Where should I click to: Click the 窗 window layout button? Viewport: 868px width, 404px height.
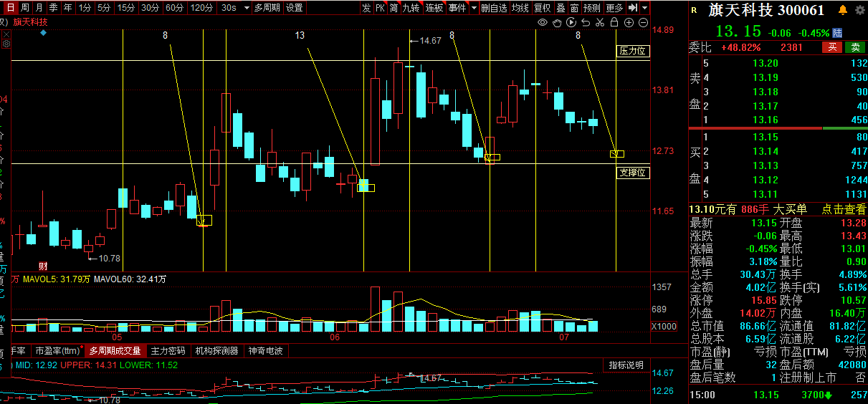pyautogui.click(x=574, y=8)
